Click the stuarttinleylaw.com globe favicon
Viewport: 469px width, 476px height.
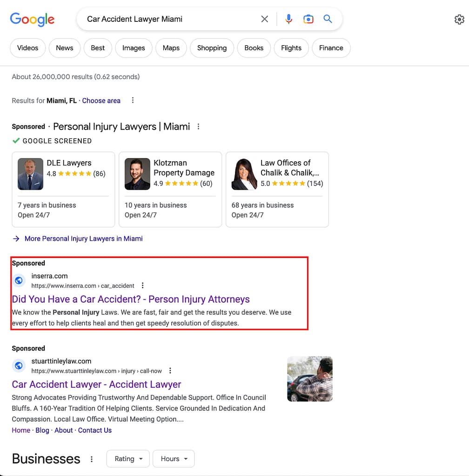19,365
